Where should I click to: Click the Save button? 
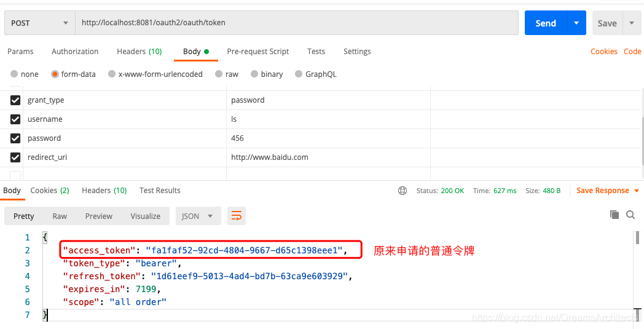tap(608, 23)
